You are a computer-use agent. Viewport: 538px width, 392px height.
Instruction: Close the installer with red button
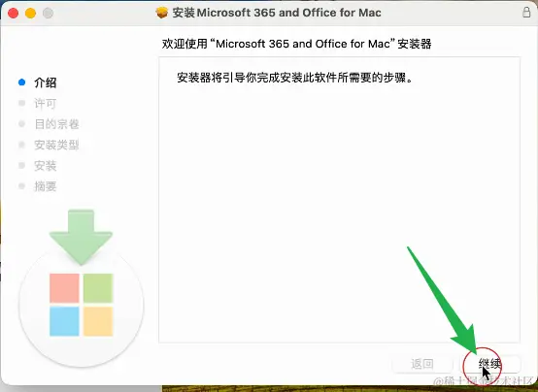tap(13, 13)
